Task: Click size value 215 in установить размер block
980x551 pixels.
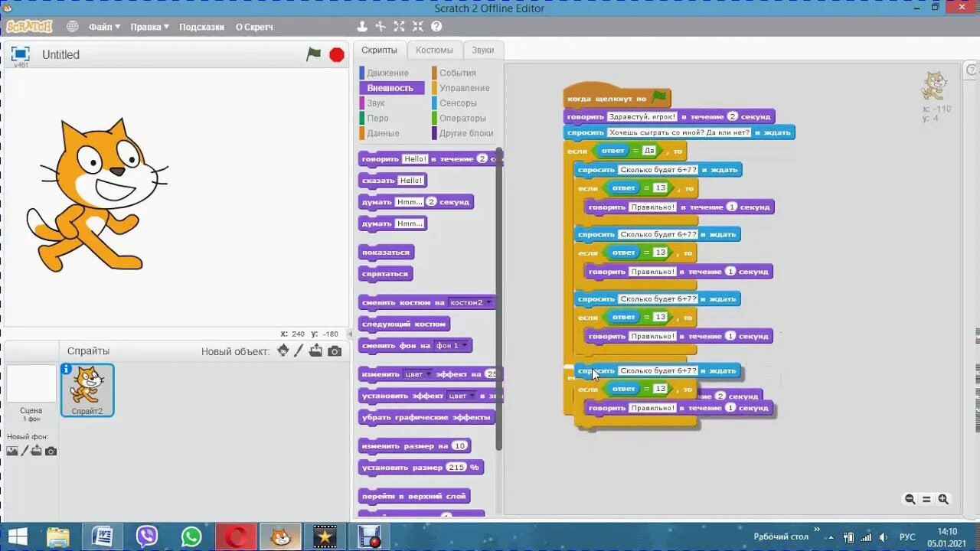Action: click(456, 468)
